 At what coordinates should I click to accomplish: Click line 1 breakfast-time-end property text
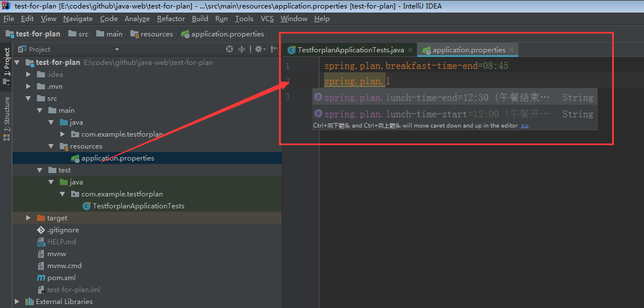coord(417,65)
